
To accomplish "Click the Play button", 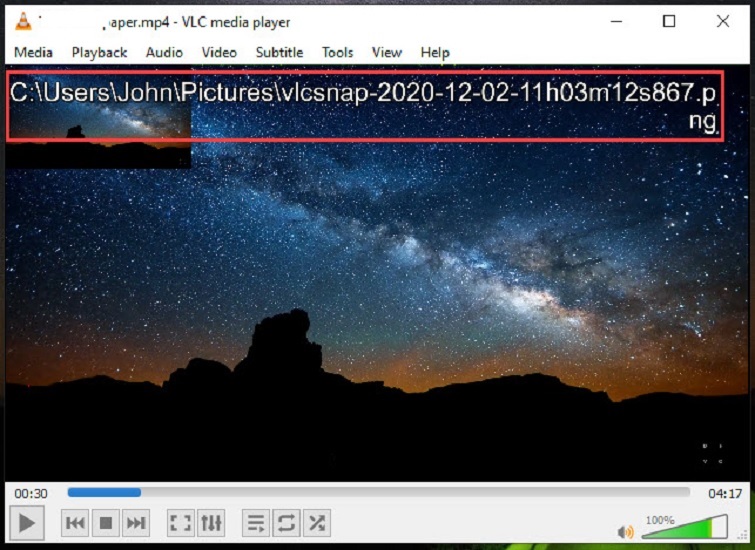I will (27, 523).
